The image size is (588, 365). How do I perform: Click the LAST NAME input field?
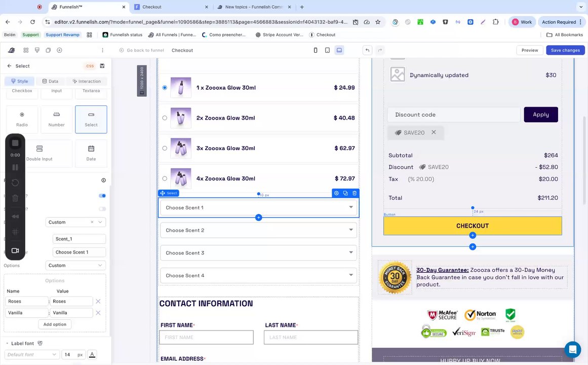point(311,337)
